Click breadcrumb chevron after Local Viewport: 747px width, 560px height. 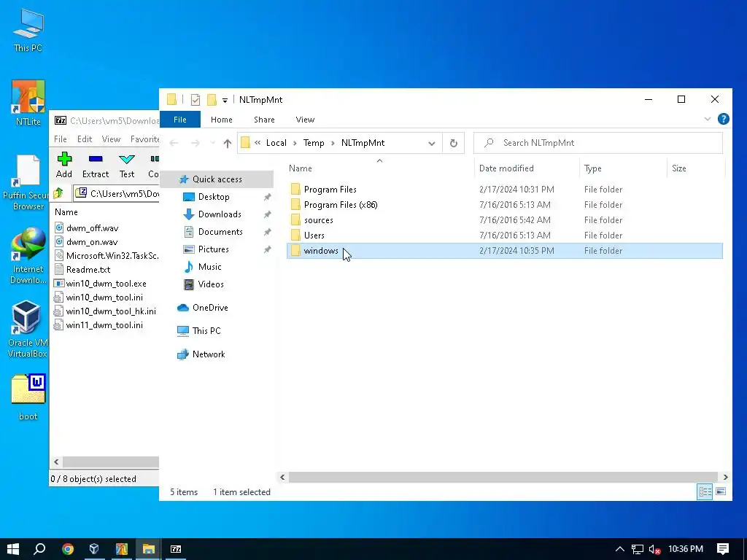pos(295,143)
